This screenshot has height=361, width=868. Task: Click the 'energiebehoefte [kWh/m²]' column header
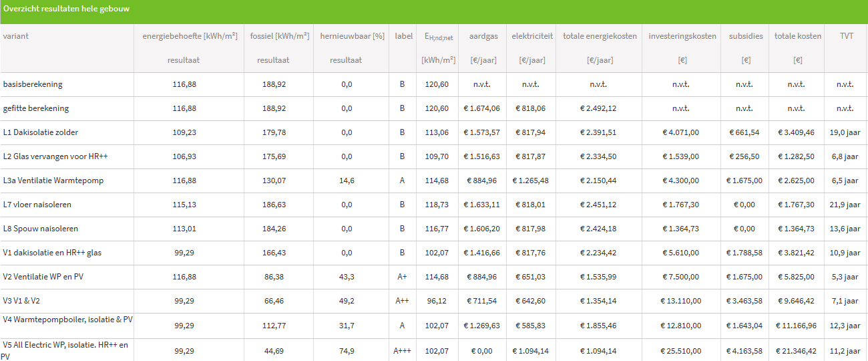click(190, 36)
